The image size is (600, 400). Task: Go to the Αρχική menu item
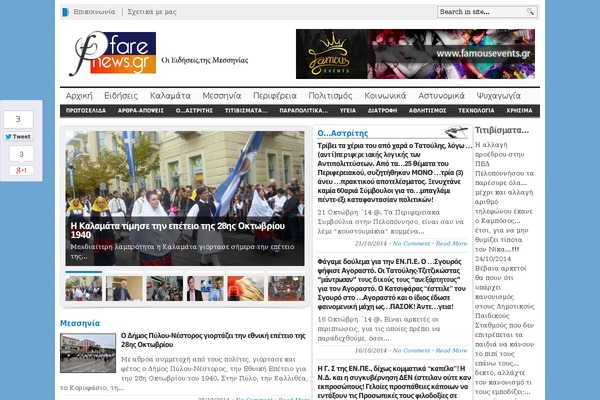tap(79, 96)
